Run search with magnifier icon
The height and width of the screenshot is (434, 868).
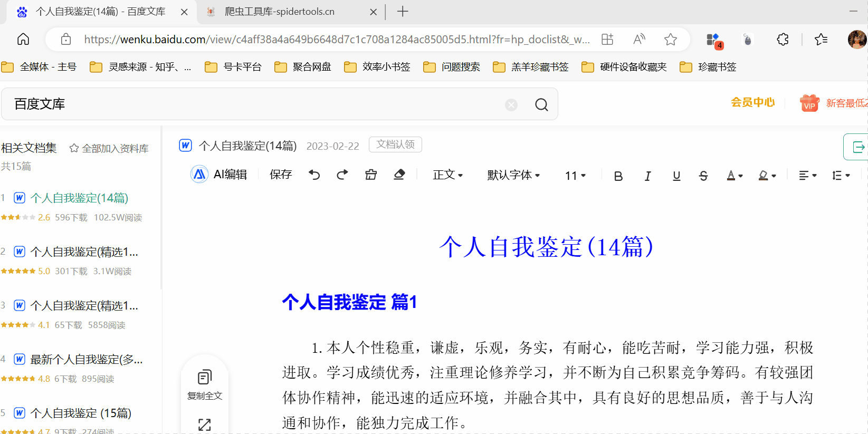(541, 104)
